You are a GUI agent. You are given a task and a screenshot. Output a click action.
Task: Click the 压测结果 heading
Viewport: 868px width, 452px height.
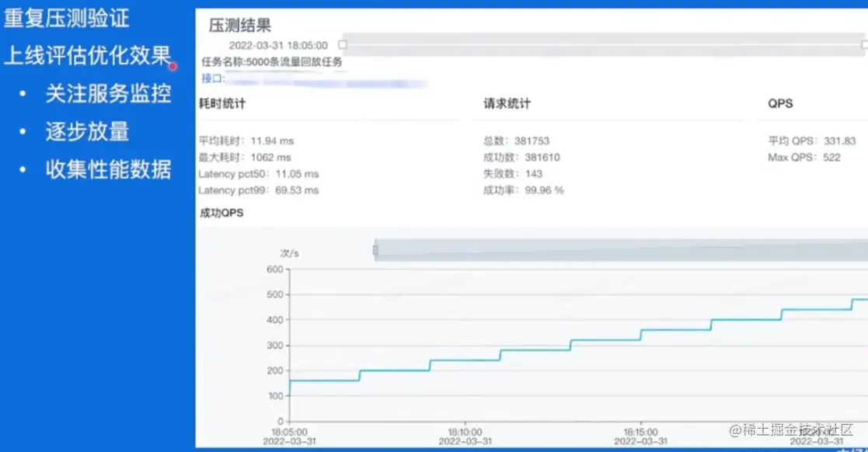tap(239, 26)
